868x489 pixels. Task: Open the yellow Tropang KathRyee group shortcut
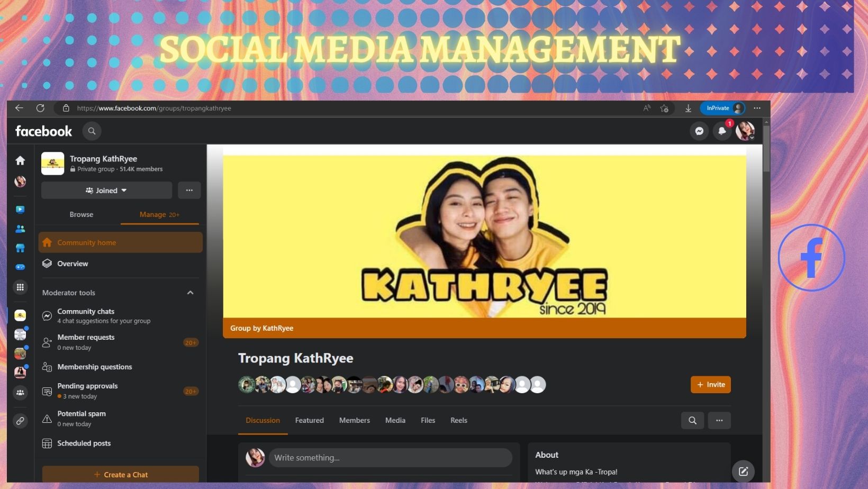[x=20, y=316]
